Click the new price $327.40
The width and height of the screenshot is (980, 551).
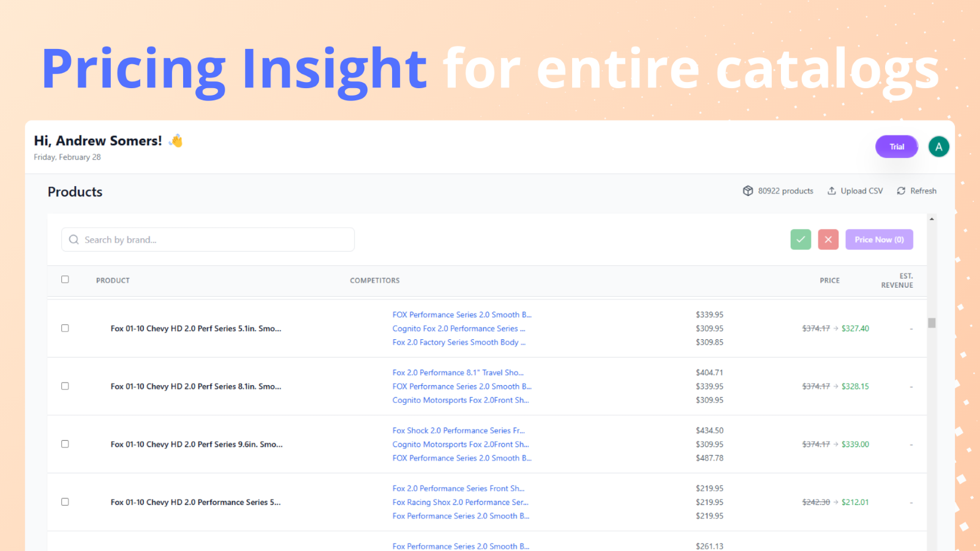pos(855,329)
